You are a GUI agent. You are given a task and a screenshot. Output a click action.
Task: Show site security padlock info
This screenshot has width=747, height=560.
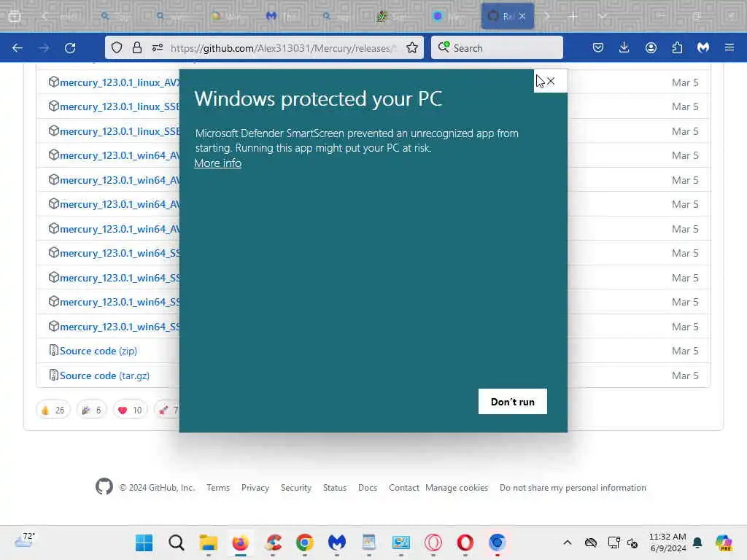pos(137,47)
